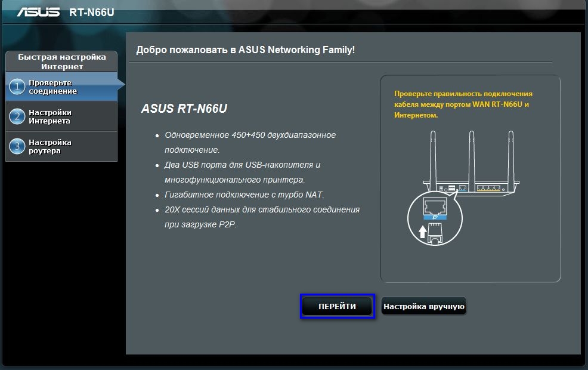Image resolution: width=588 pixels, height=370 pixels.
Task: Click the RT-N66U model title in header
Action: coord(91,13)
